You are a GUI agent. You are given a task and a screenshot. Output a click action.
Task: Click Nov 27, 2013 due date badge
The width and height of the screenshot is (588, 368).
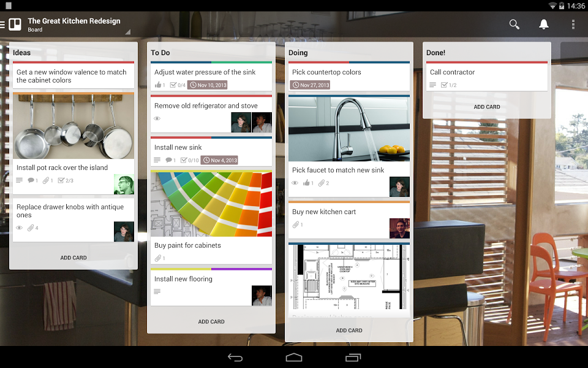coord(311,85)
